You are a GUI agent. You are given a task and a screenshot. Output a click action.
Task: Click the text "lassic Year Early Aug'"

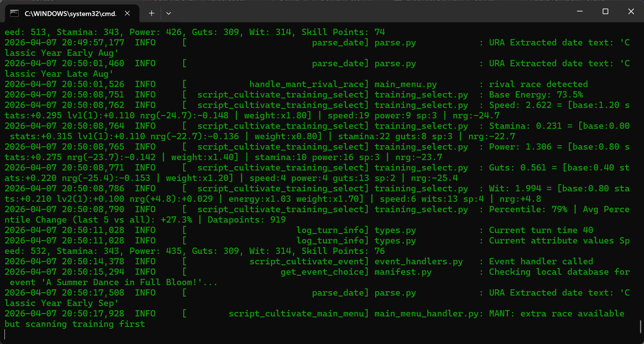point(61,53)
